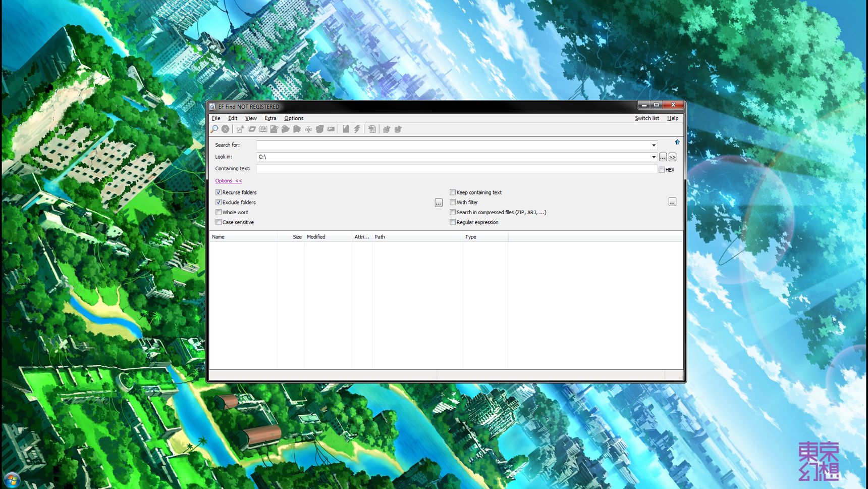The width and height of the screenshot is (868, 489).
Task: Collapse the Options << section
Action: [x=229, y=181]
